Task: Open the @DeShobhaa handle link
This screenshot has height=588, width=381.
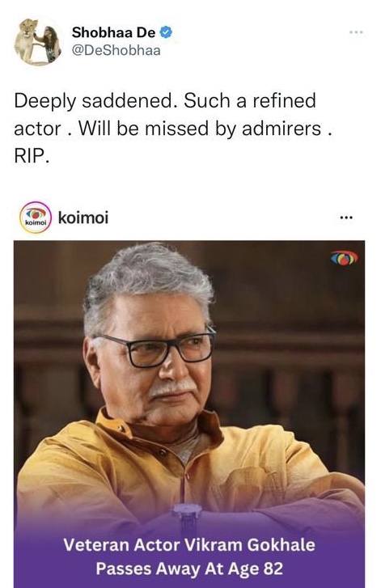Action: 116,50
